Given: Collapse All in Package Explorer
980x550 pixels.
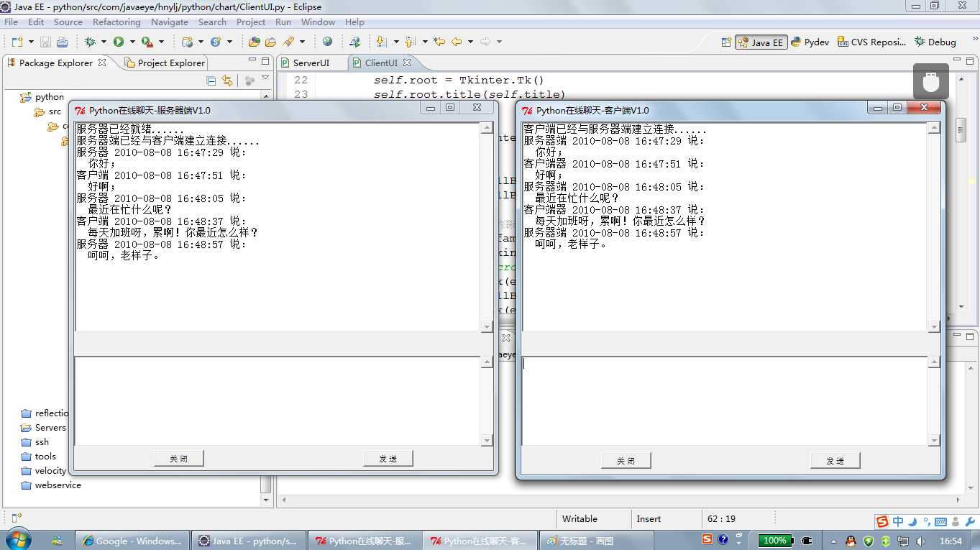Looking at the screenshot, I should coord(211,81).
